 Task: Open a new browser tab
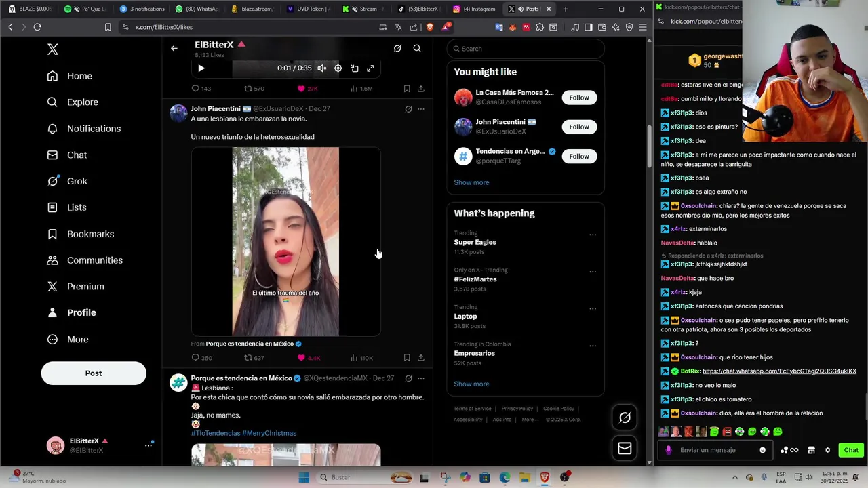566,9
